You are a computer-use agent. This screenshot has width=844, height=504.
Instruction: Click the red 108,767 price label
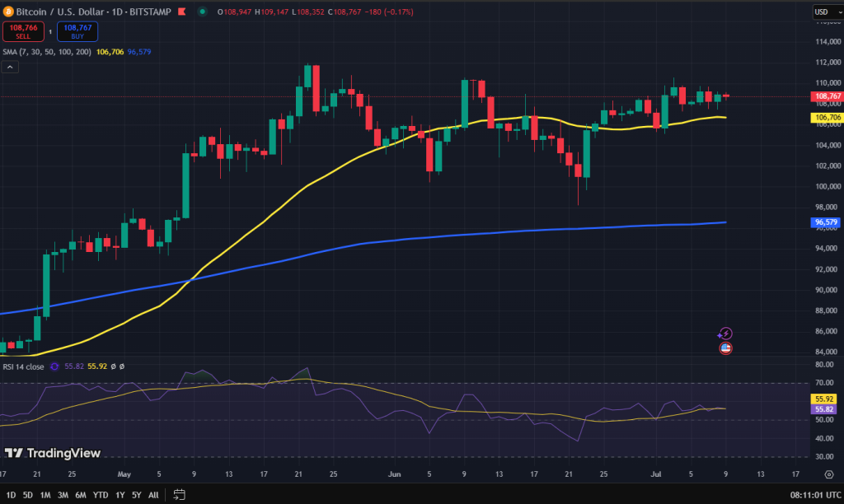pyautogui.click(x=828, y=96)
